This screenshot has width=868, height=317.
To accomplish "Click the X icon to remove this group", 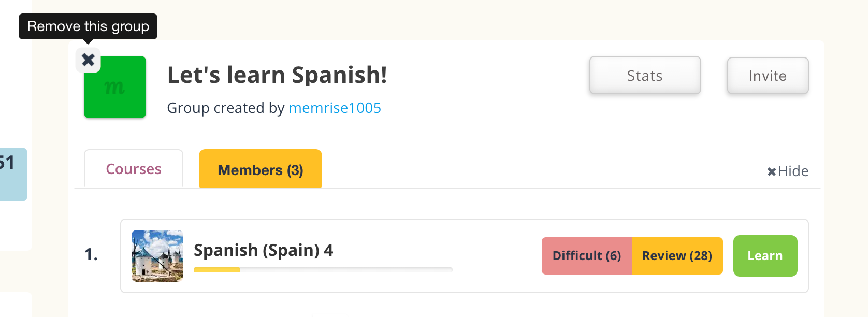I will click(88, 60).
